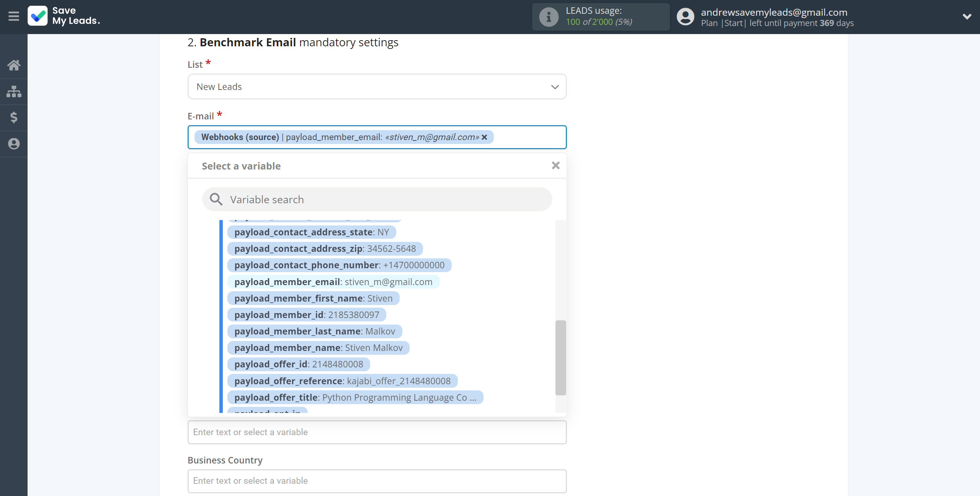
Task: Click the text field above Business Country
Action: tap(377, 432)
